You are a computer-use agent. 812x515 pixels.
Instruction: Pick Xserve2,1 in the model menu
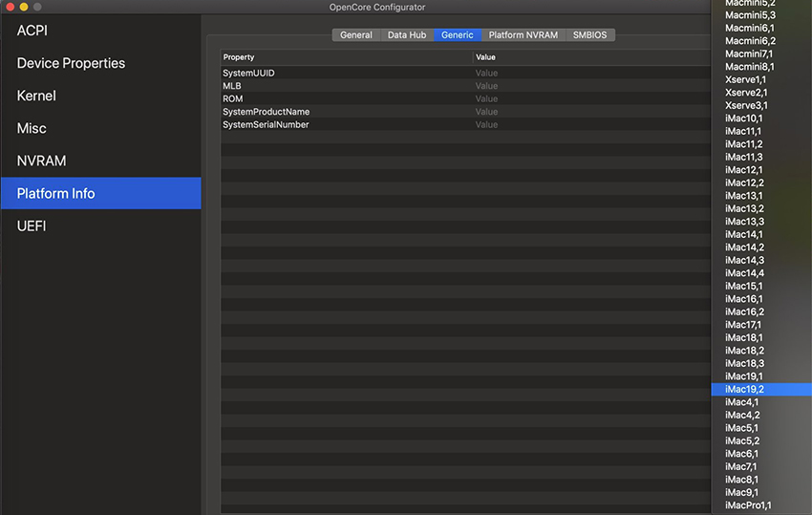coord(761,93)
